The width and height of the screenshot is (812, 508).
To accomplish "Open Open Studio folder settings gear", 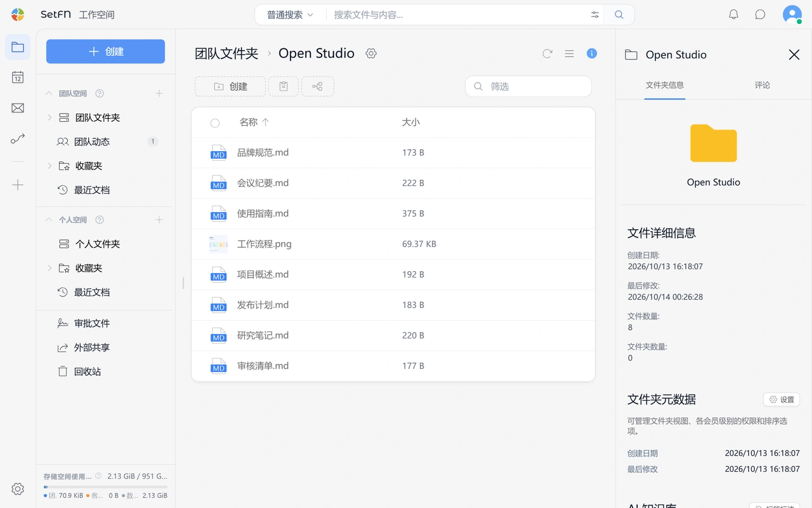I will pos(371,54).
